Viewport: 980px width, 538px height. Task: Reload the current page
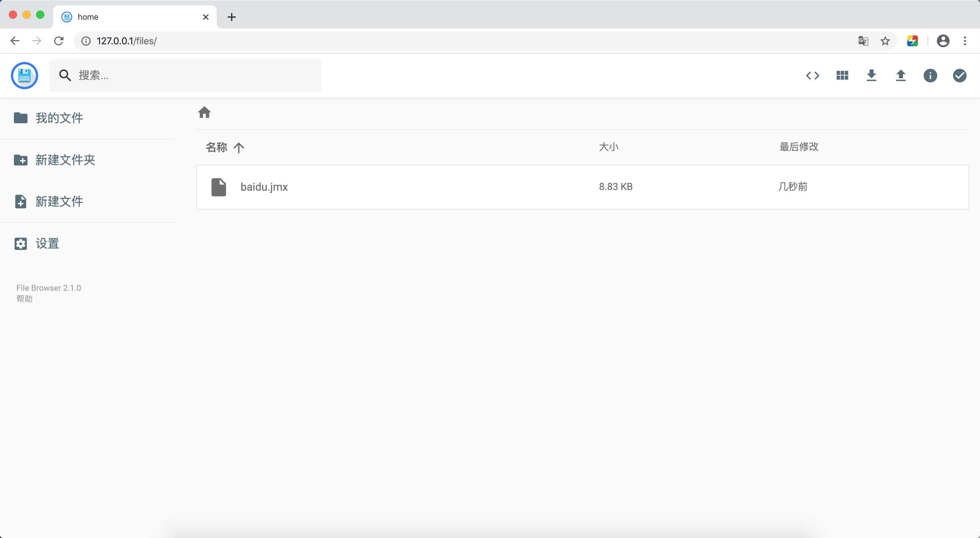(59, 41)
